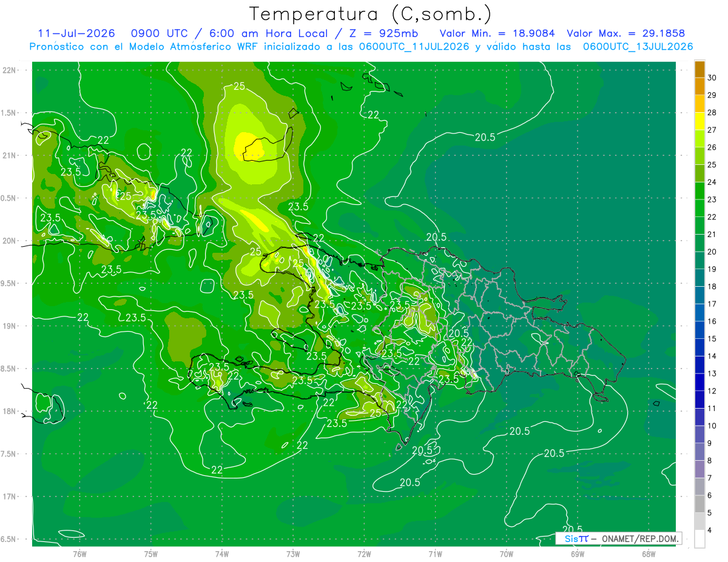Viewport: 728px width, 562px height.
Task: Pick the legend color band between 25 and 26
Action: pyautogui.click(x=699, y=156)
